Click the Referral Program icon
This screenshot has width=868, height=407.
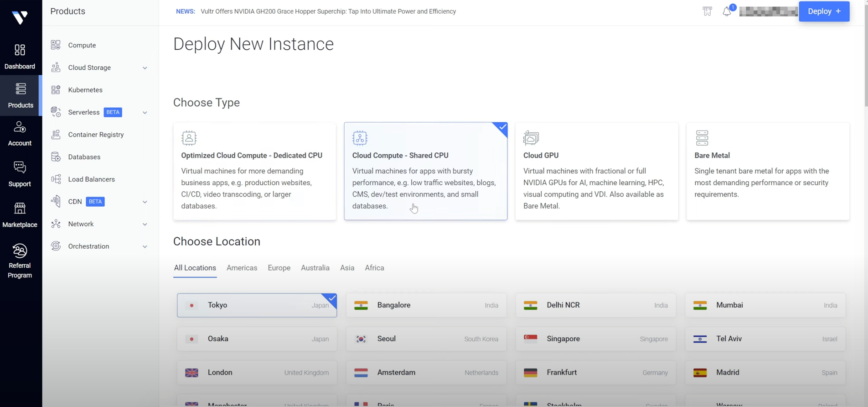coord(20,251)
